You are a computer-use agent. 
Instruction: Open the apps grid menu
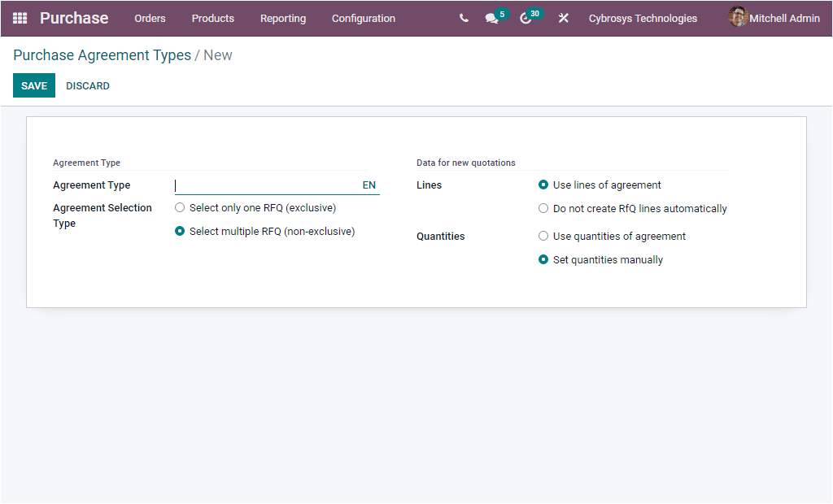[18, 18]
